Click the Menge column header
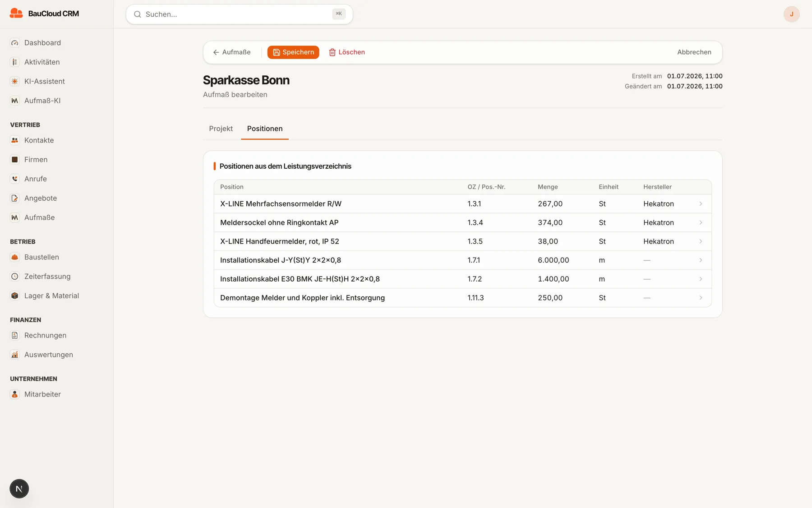The image size is (812, 508). [548, 187]
